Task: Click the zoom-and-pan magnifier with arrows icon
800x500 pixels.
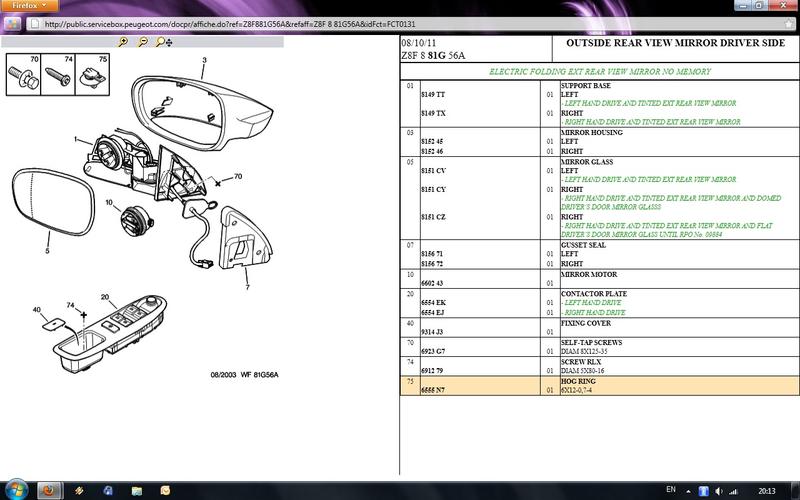Action: [x=164, y=42]
